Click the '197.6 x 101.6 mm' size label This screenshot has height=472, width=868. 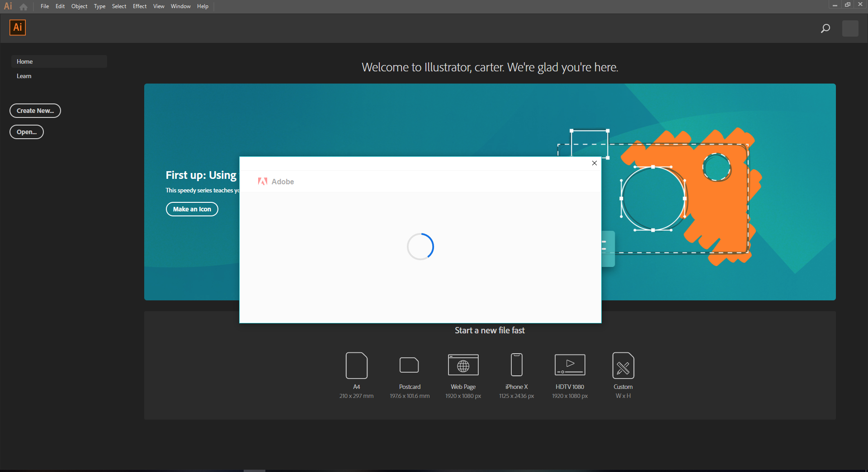pyautogui.click(x=410, y=396)
